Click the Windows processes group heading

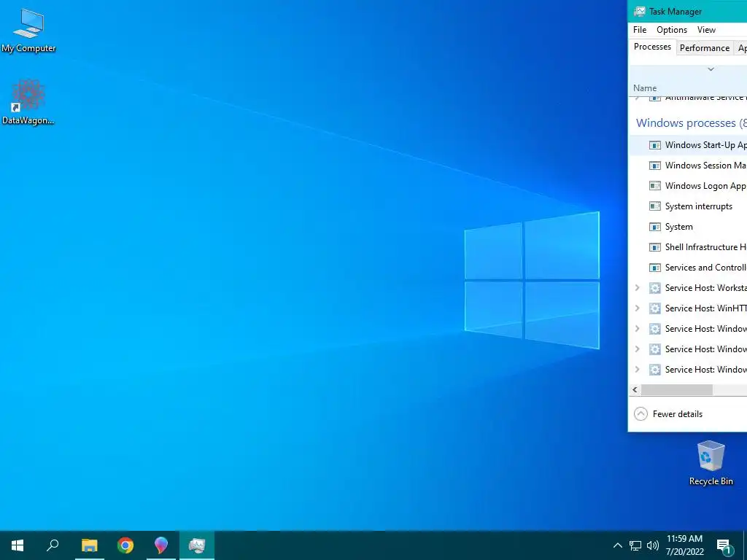click(x=692, y=122)
